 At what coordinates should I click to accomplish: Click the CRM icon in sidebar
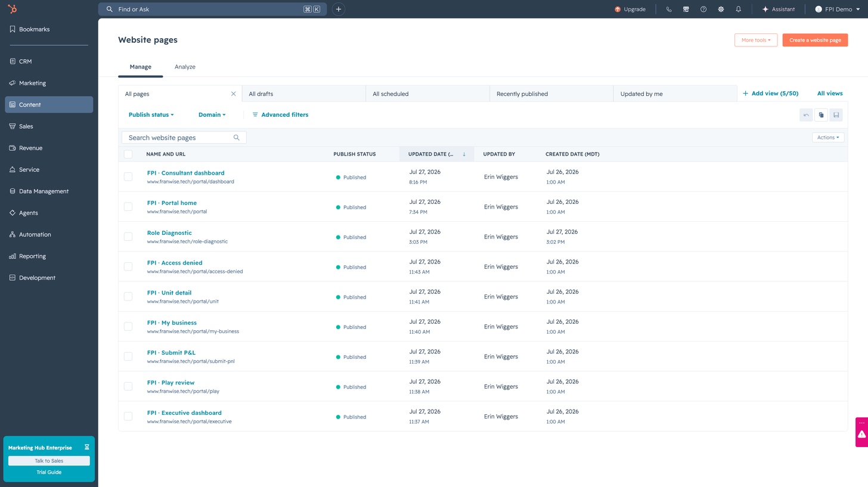tap(13, 61)
